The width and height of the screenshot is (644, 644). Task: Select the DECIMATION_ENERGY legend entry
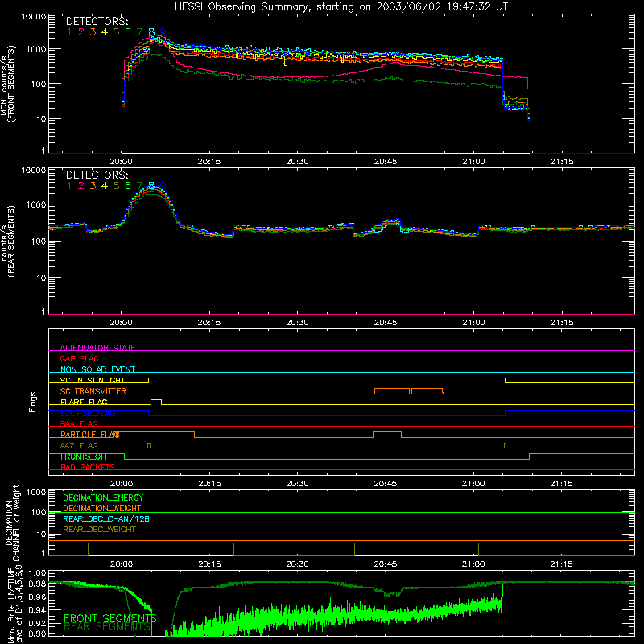coord(103,497)
